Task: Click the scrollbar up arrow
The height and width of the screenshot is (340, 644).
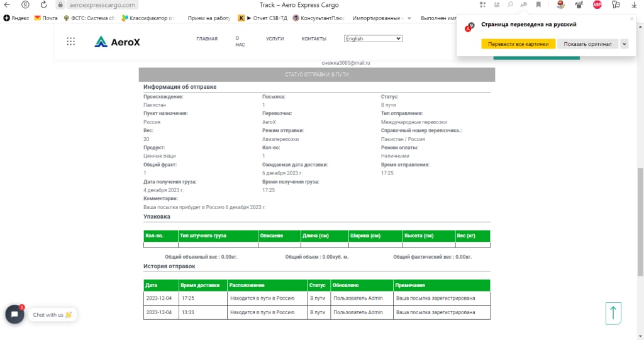Action: tap(640, 26)
